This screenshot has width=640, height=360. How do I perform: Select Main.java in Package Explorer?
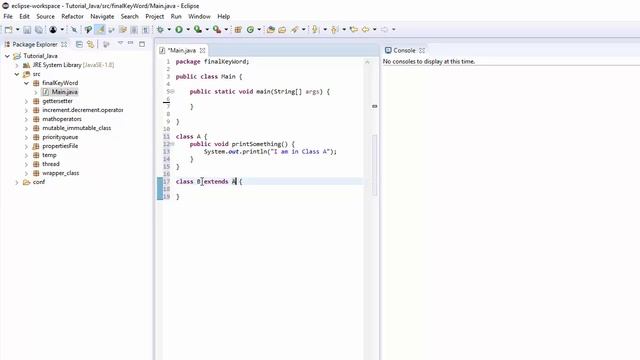point(64,92)
